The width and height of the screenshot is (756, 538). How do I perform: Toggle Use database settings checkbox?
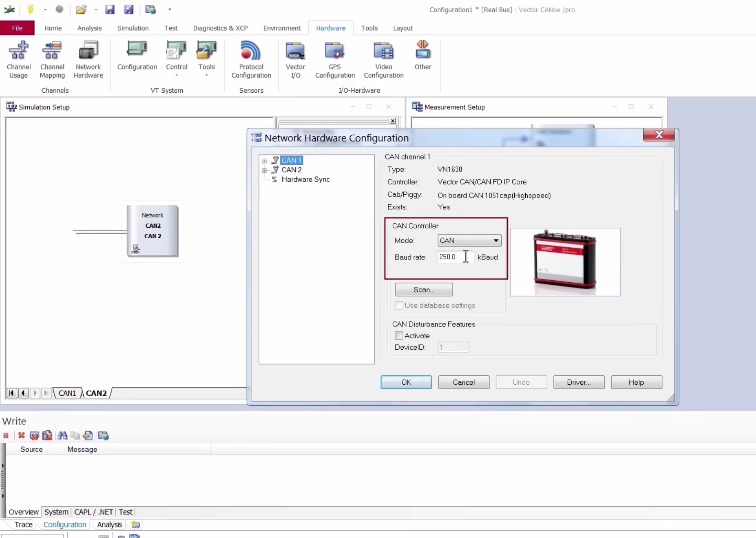click(x=399, y=305)
